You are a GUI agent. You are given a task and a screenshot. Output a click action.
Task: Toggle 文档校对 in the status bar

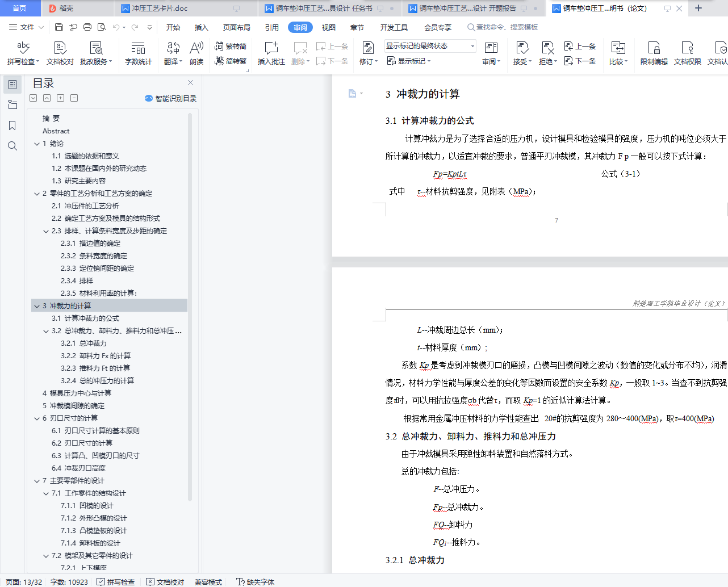165,582
